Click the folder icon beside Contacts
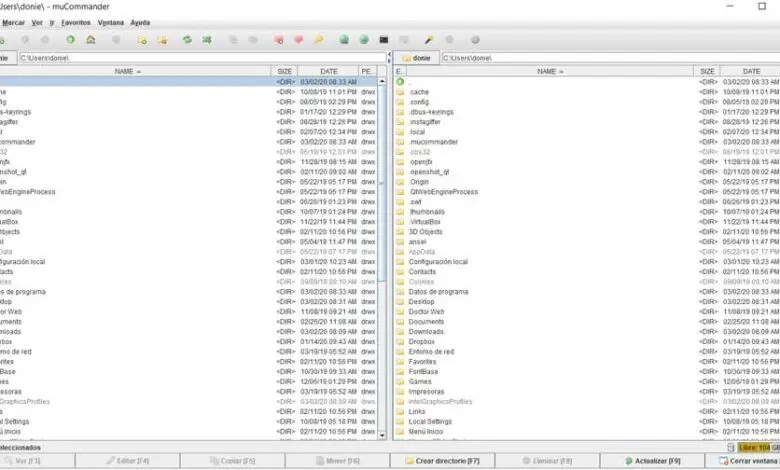This screenshot has width=780, height=470. tap(400, 272)
